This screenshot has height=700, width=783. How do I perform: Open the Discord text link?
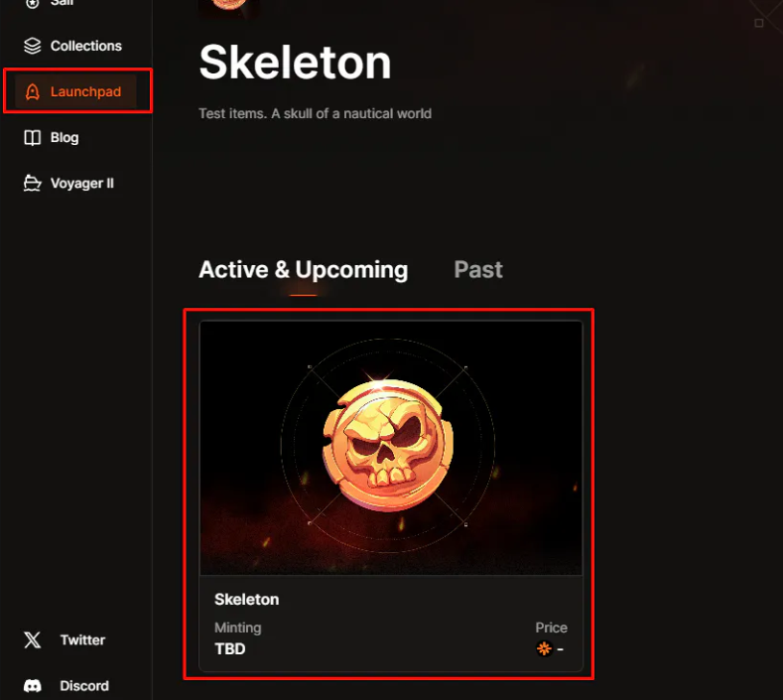tap(84, 686)
